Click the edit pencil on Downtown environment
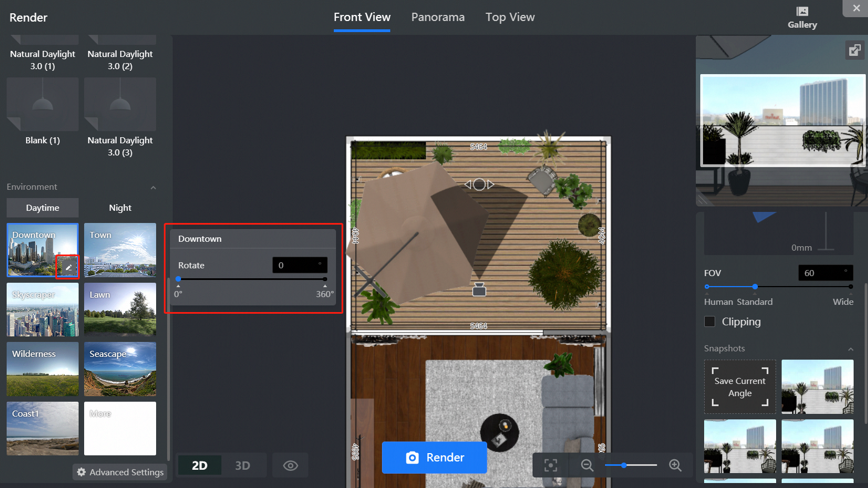The height and width of the screenshot is (488, 868). tap(68, 267)
